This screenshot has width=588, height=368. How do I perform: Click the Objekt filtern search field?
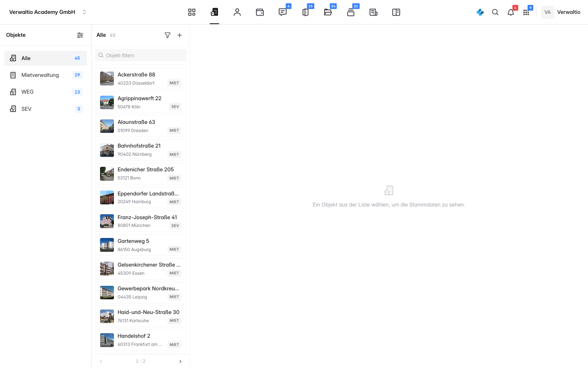pyautogui.click(x=141, y=55)
